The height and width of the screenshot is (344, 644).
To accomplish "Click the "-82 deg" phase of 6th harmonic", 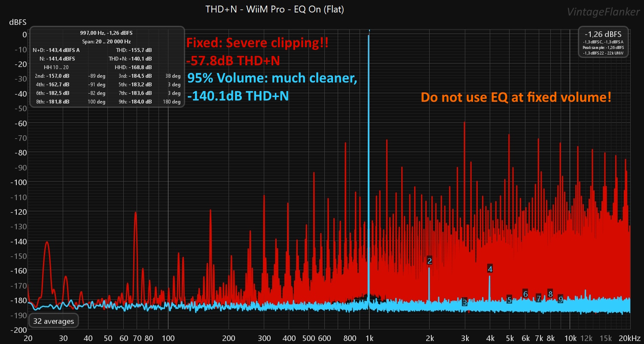I will 97,93.
